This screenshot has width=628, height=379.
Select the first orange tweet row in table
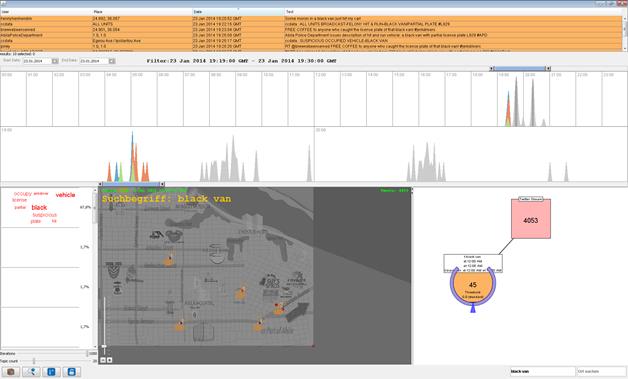311,18
